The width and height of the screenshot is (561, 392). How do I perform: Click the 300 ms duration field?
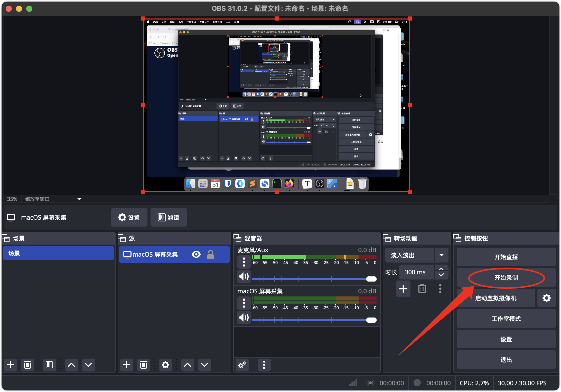coord(417,272)
